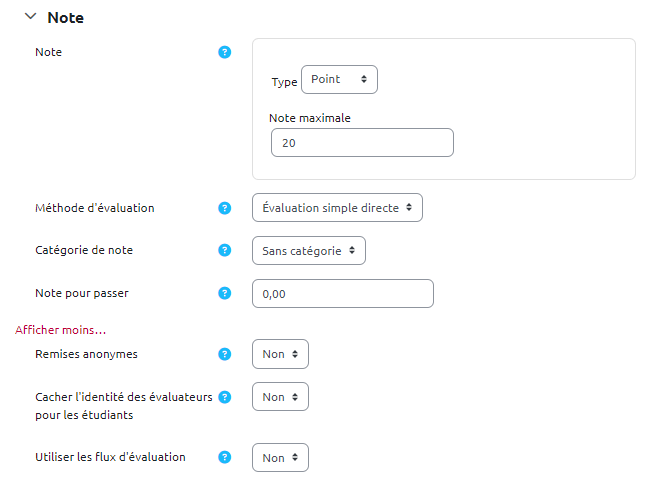Click the Afficher moins link
Image resolution: width=656 pixels, height=482 pixels.
coord(61,329)
